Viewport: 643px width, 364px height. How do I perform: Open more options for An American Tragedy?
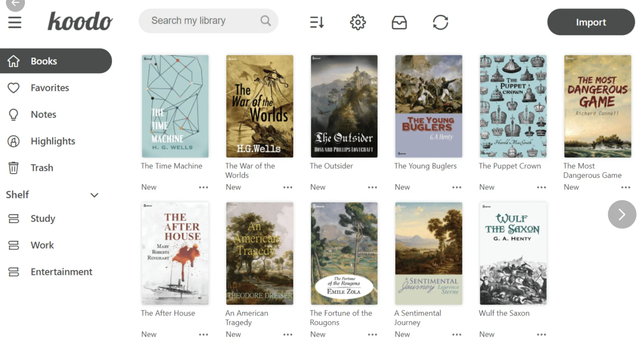pyautogui.click(x=288, y=335)
